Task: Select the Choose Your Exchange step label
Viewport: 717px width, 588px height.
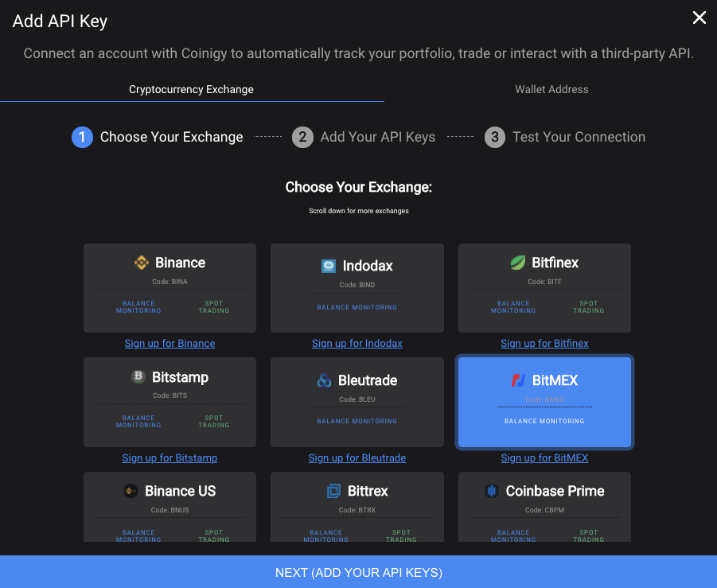Action: (171, 137)
